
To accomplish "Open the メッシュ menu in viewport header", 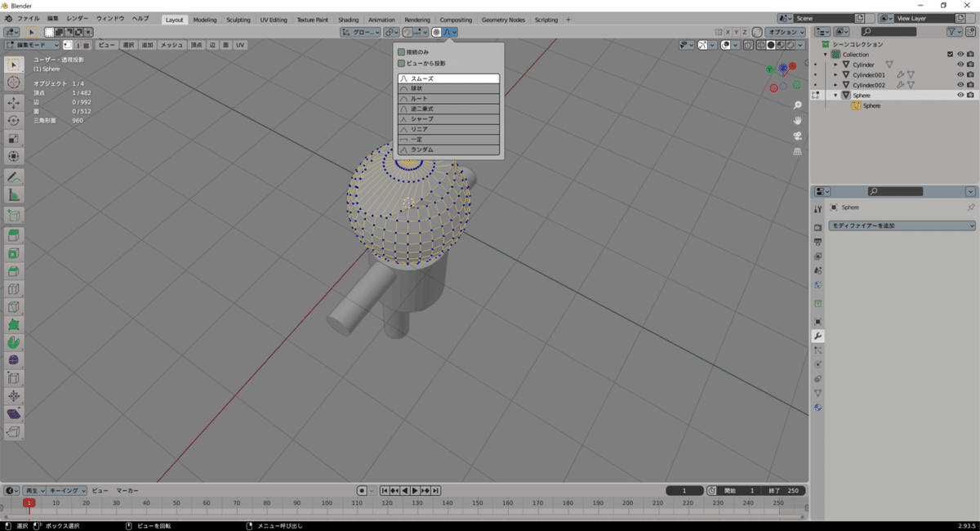I will coord(171,45).
